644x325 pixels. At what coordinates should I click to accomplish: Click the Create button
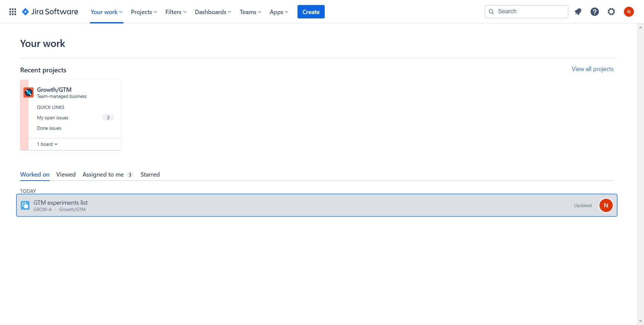[x=311, y=11]
